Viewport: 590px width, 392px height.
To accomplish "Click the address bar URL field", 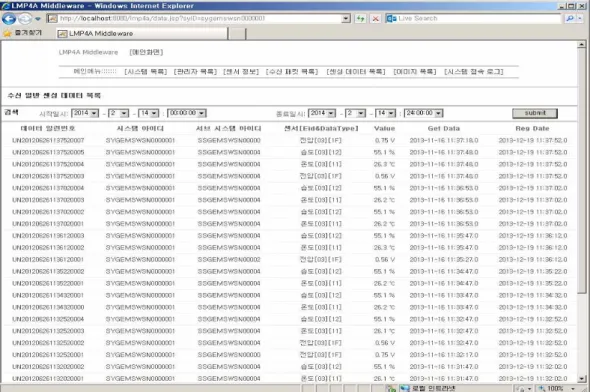I will point(199,18).
